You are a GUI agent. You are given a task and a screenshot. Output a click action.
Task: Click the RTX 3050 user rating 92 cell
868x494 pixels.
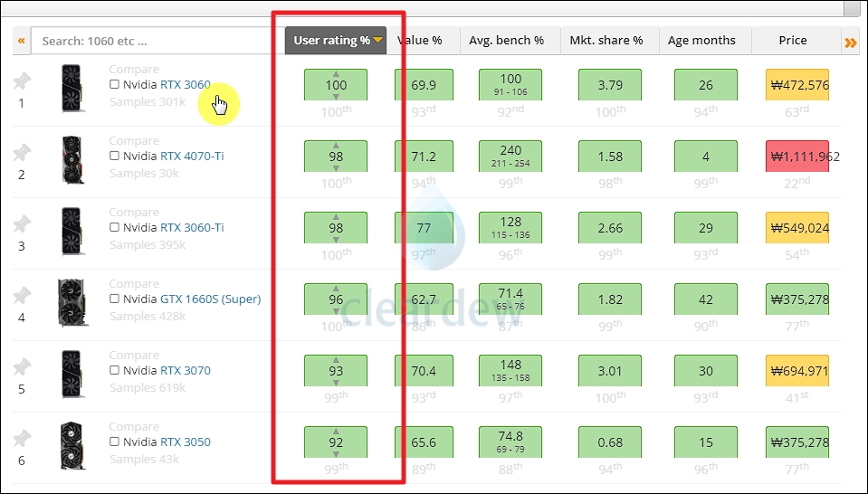(x=336, y=442)
